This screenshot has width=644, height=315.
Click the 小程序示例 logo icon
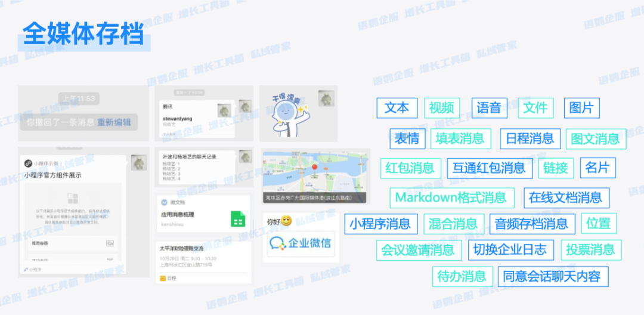pos(28,163)
